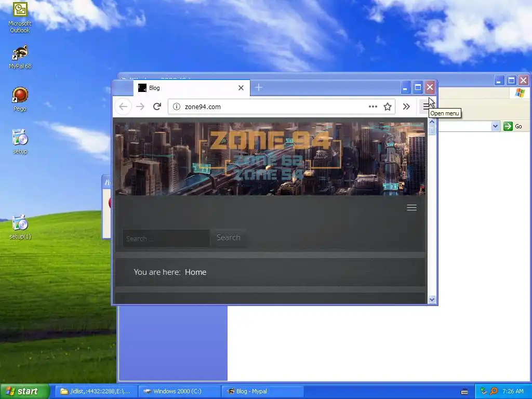Go back in Mypal browser

(123, 107)
